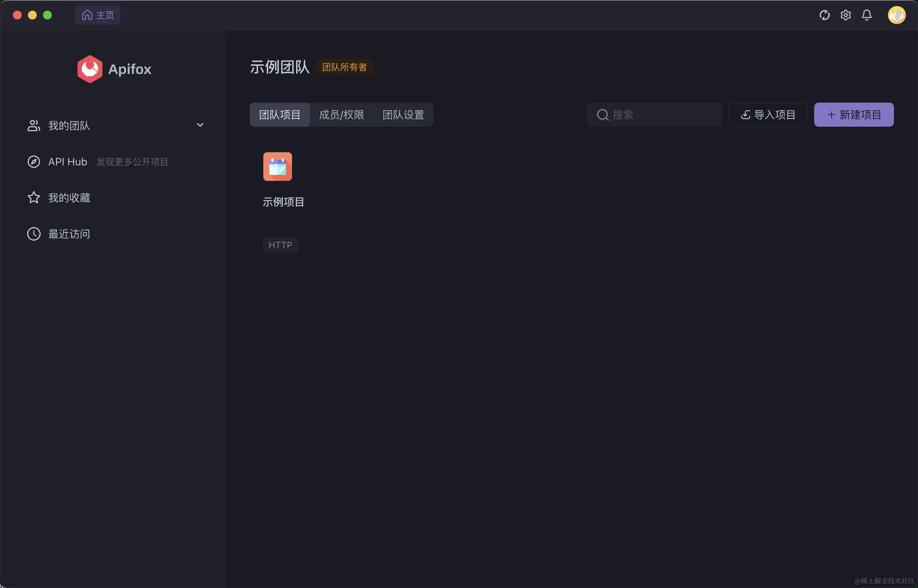Screen dimensions: 918x588
Task: Click the 导入项目 button
Action: [768, 115]
